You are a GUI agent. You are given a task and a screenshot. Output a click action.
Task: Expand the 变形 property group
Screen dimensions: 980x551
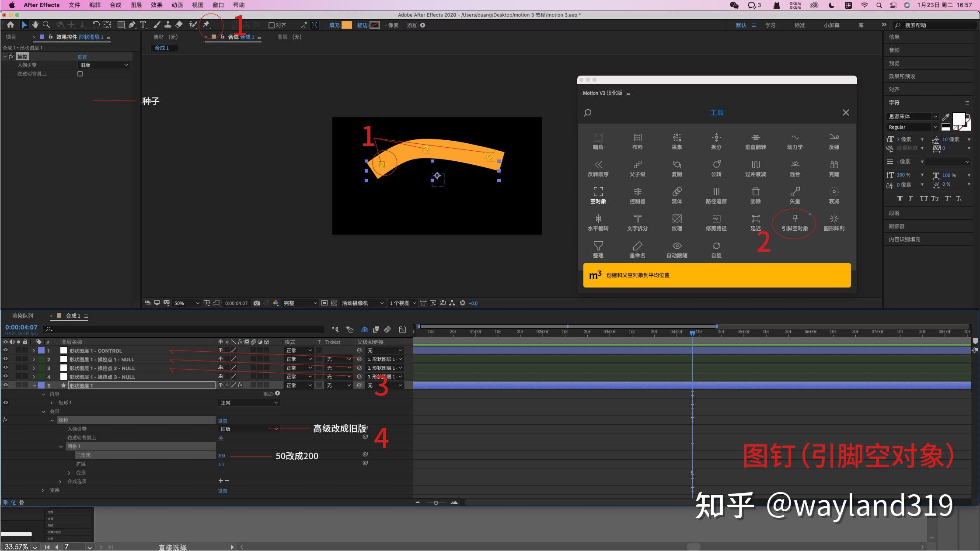(69, 473)
